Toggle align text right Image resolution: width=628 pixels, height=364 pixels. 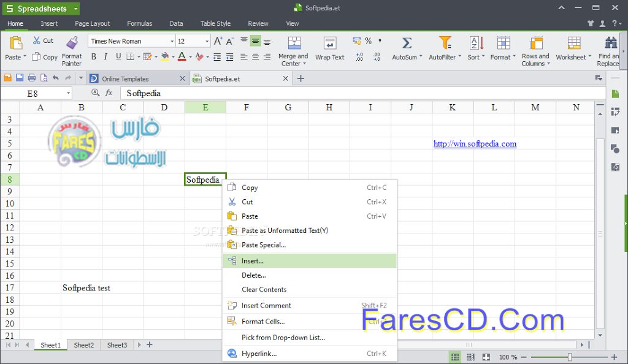tap(267, 57)
